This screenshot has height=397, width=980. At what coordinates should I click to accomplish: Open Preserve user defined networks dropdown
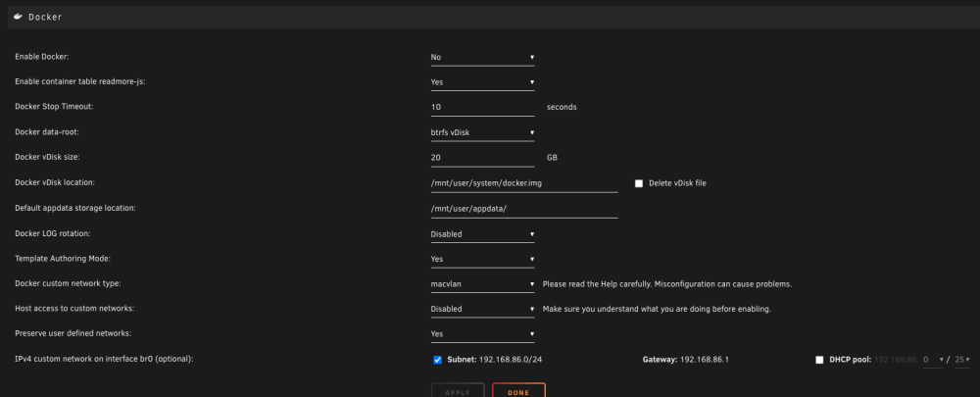point(482,334)
